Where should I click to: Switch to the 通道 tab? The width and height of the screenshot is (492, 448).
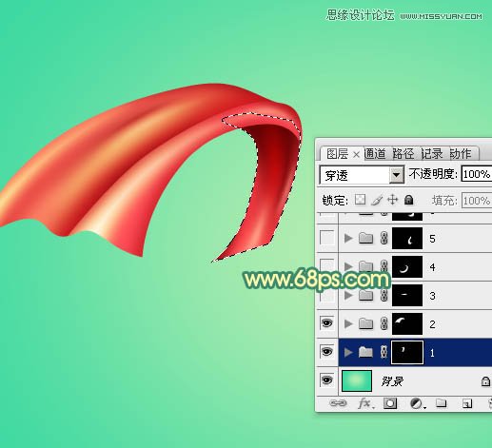tap(375, 154)
